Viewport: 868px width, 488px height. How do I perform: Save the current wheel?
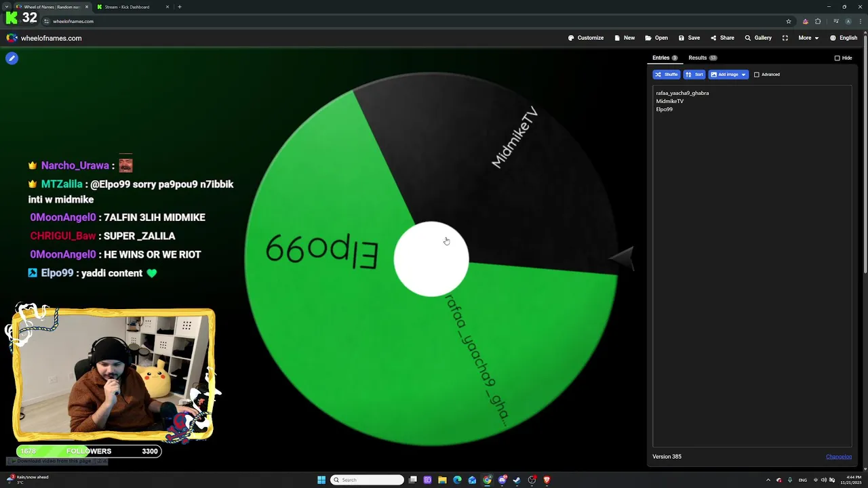point(689,38)
